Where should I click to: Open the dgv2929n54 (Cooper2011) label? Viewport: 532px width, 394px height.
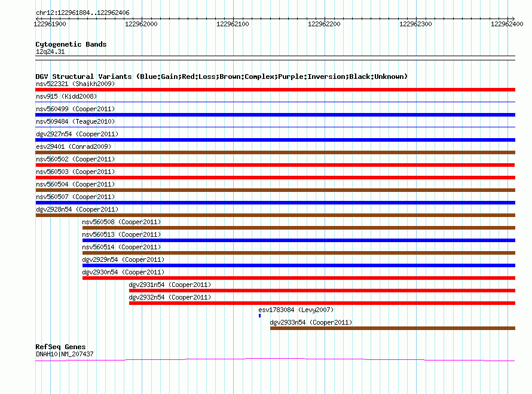(x=123, y=259)
